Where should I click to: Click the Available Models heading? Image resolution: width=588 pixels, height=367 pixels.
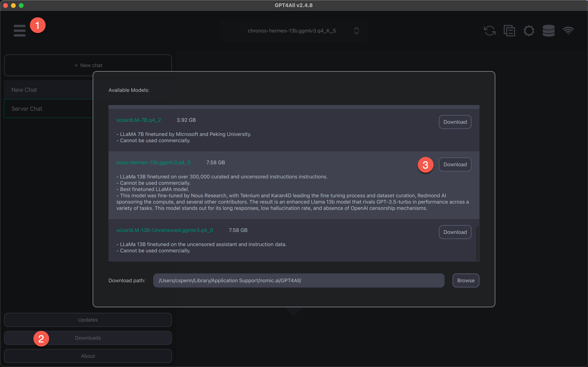pos(129,90)
